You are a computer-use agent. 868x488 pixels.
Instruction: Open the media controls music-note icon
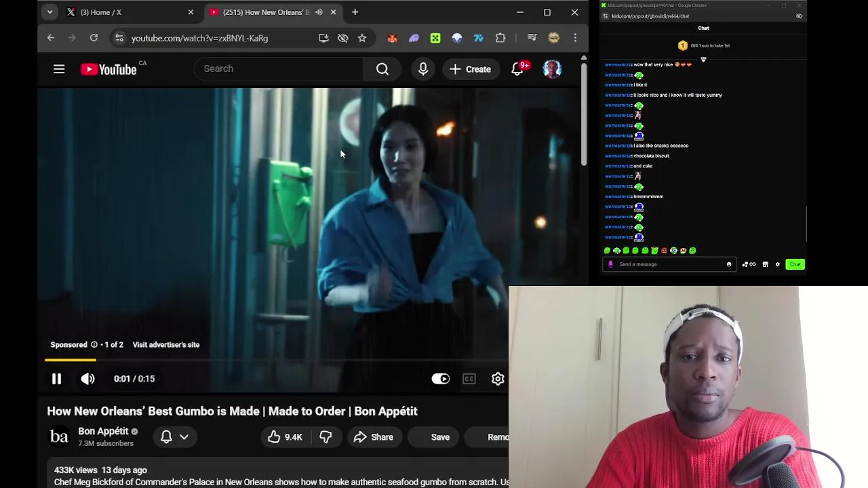[x=532, y=38]
